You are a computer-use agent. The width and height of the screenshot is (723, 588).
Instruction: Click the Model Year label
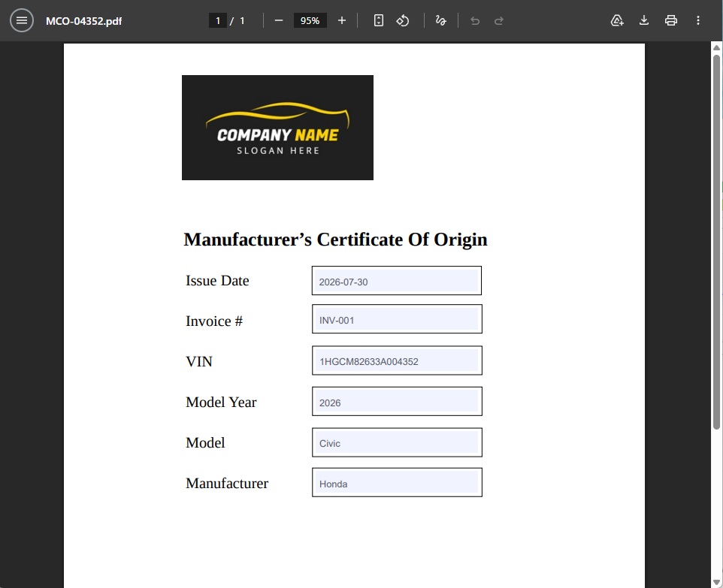[x=221, y=403]
